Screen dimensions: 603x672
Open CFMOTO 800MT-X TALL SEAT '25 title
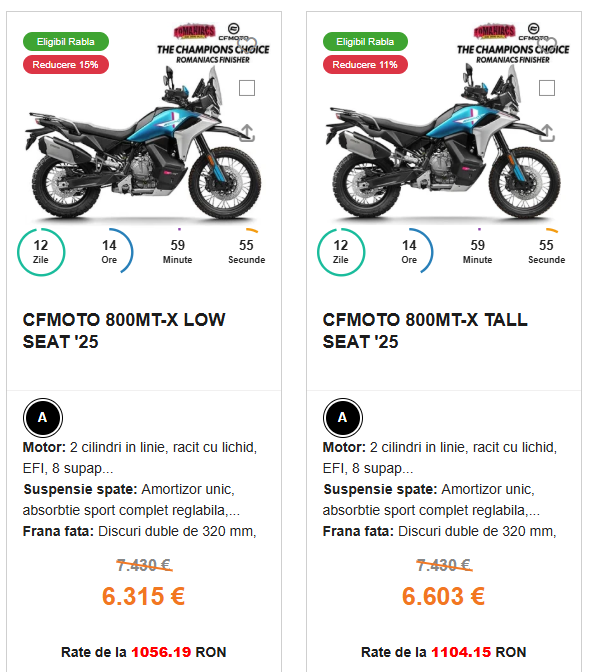[425, 331]
